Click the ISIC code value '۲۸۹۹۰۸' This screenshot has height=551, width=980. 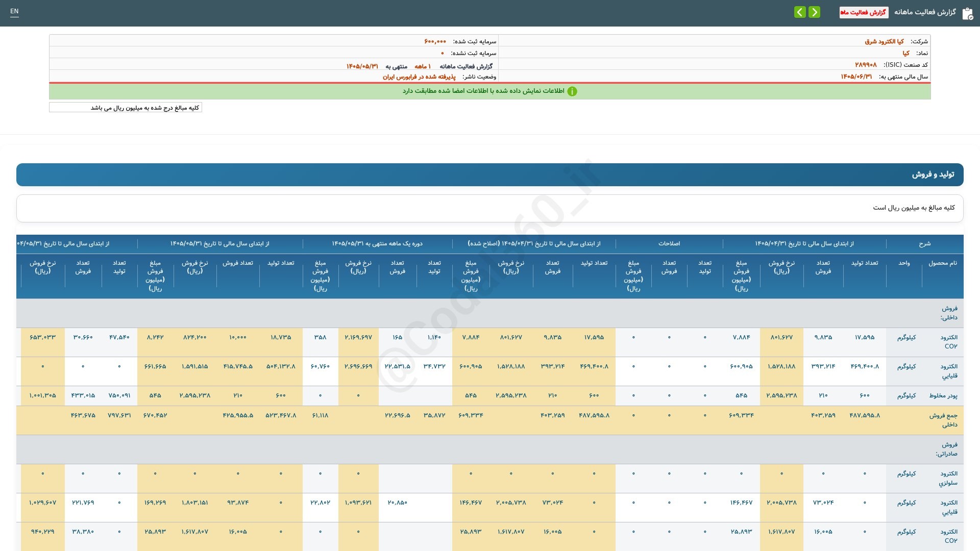[866, 65]
